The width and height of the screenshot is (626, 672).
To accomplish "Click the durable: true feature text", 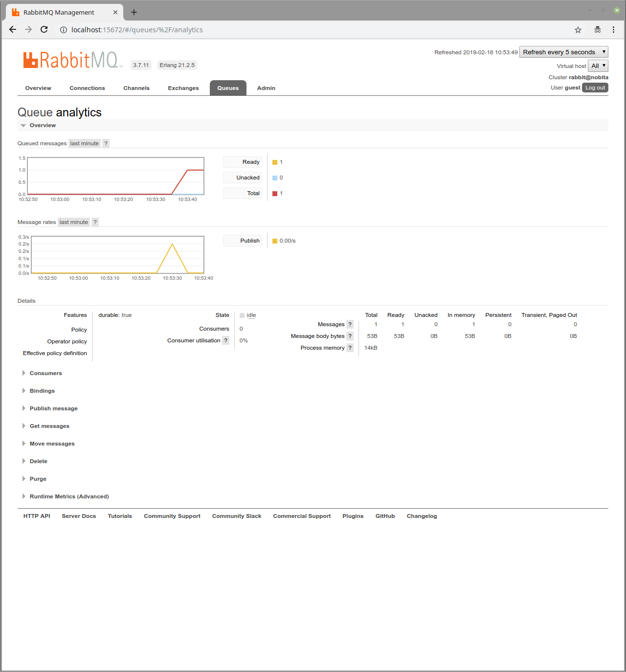I will tap(115, 315).
